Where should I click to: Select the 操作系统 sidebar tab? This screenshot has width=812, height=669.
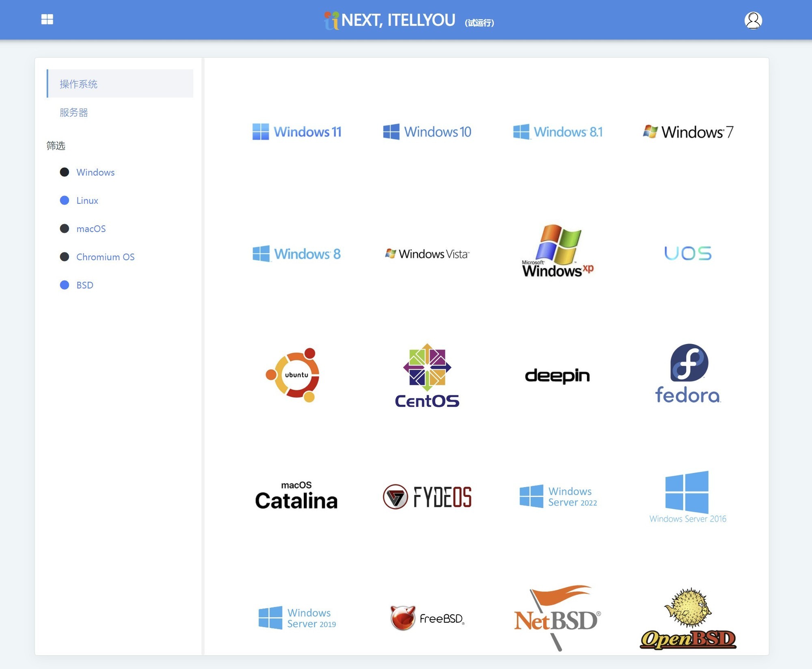coord(120,84)
